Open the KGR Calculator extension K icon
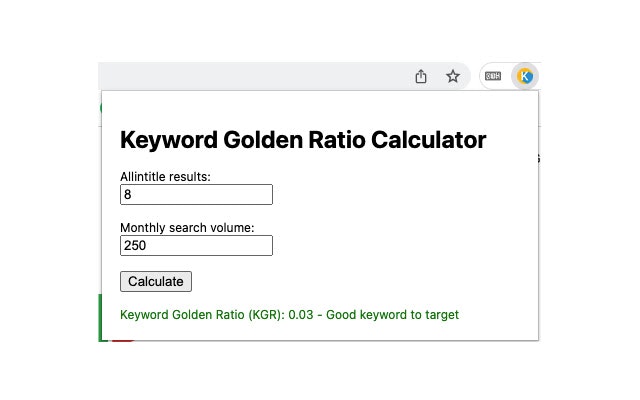Screen dimensions: 640x400 (525, 76)
